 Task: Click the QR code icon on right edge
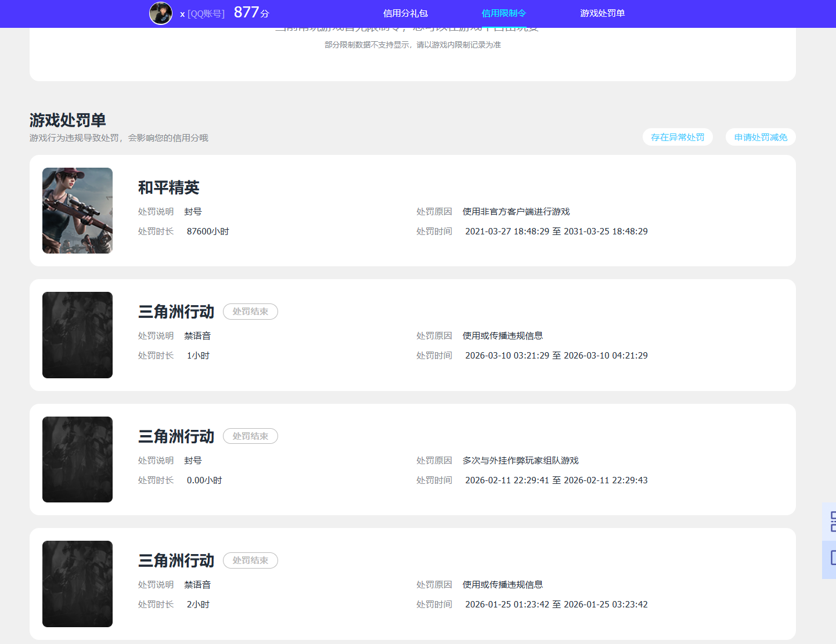pos(831,521)
